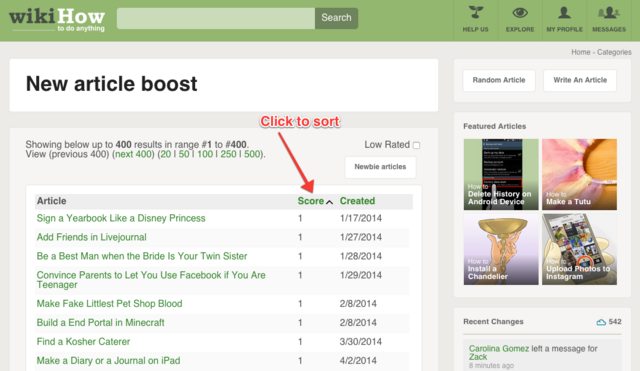
Task: Select the 1/27/2014 created date cell
Action: (x=361, y=237)
